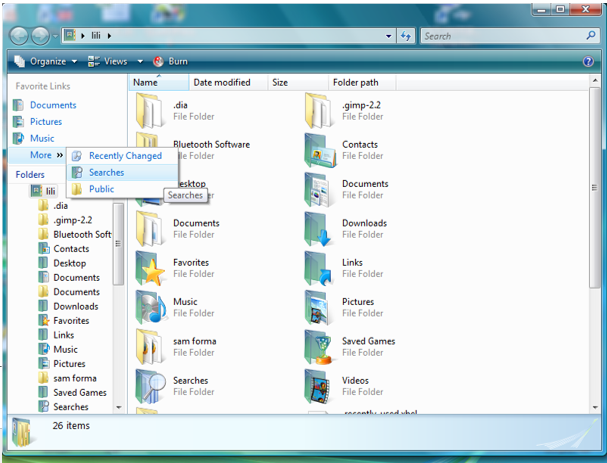Select sam forma in the Folders tree

click(67, 378)
